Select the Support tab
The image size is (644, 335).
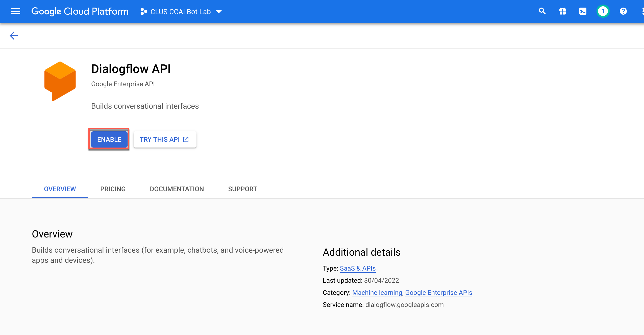[242, 189]
